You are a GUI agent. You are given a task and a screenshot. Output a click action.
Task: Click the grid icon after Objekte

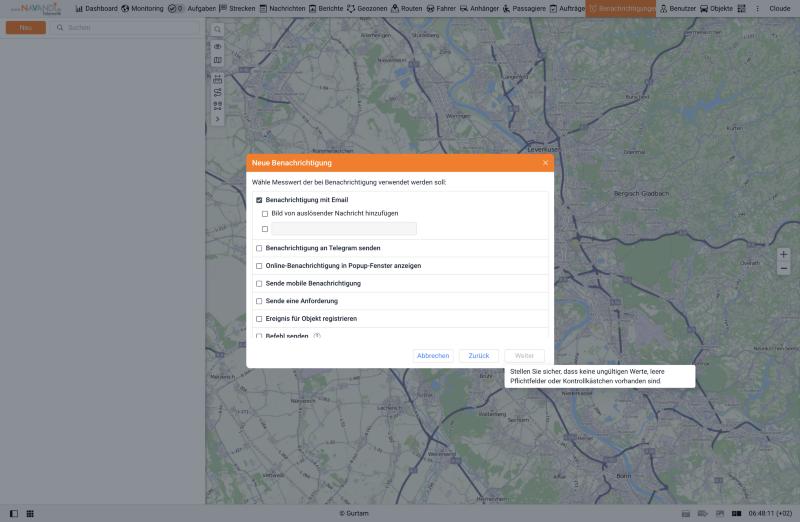pos(741,9)
